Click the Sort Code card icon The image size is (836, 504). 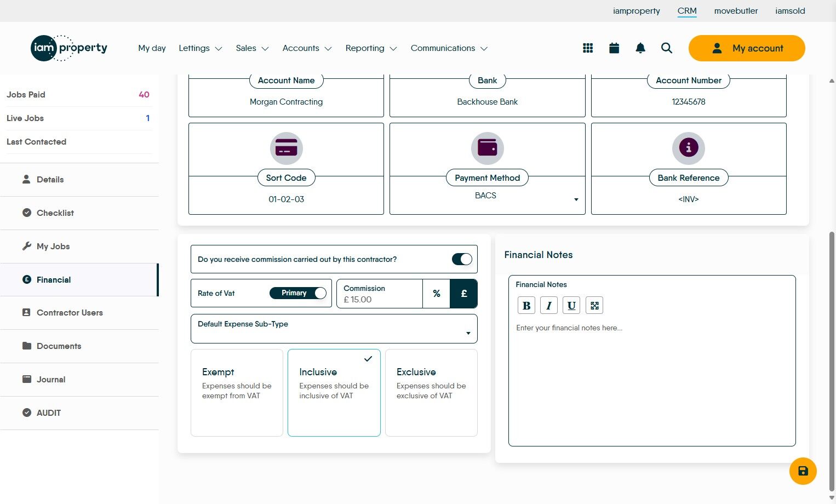click(286, 148)
